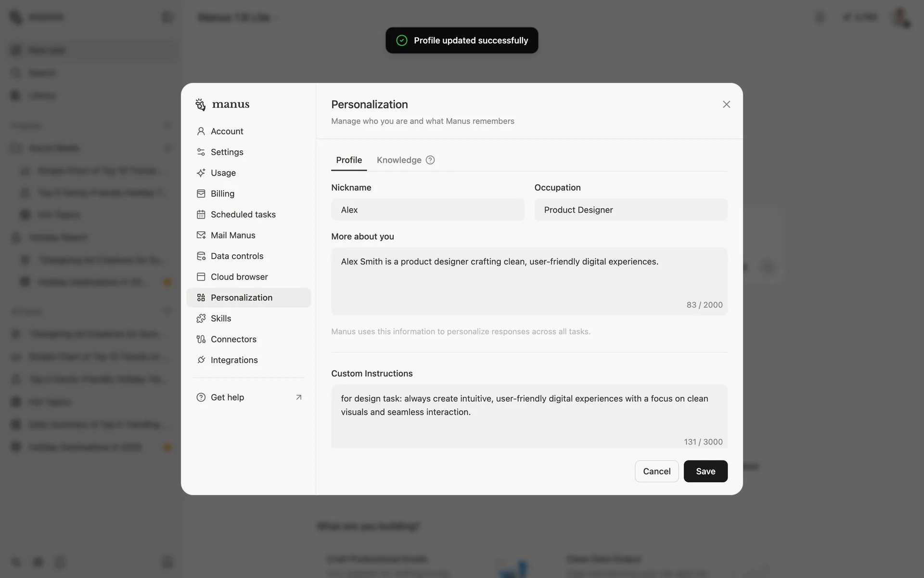Screen dimensions: 924x578
Task: Click the Connectors icon in sidebar
Action: pyautogui.click(x=201, y=339)
